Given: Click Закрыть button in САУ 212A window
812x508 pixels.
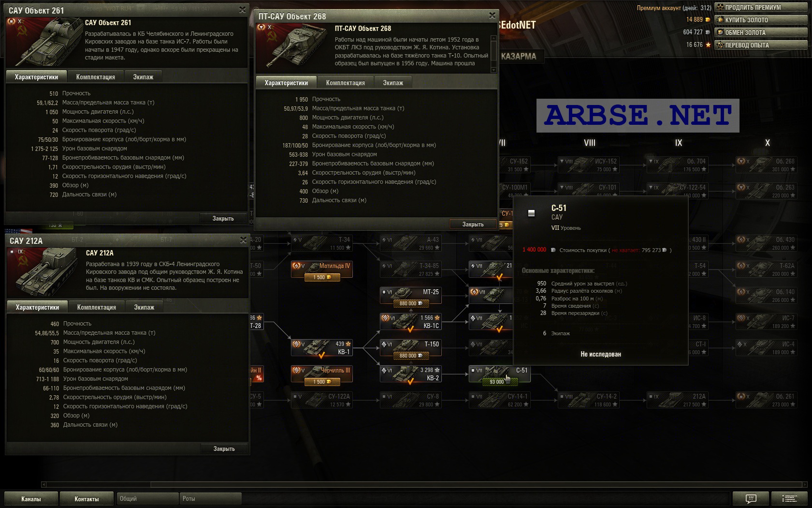Looking at the screenshot, I should click(224, 449).
